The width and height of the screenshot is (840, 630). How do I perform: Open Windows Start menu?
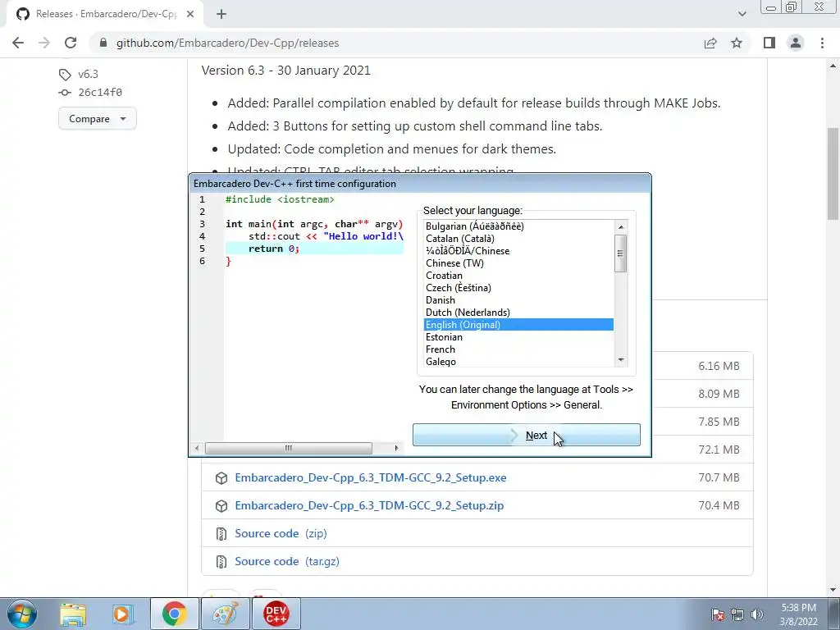pos(22,614)
